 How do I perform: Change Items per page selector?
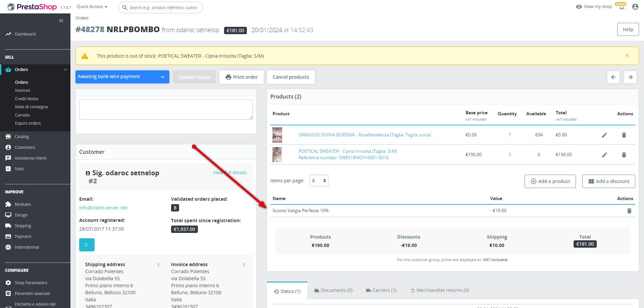point(319,181)
